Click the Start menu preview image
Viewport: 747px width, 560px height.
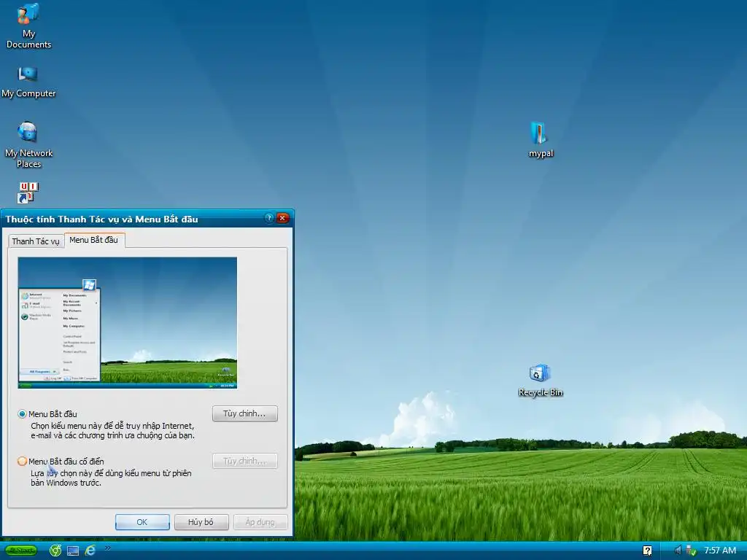127,323
